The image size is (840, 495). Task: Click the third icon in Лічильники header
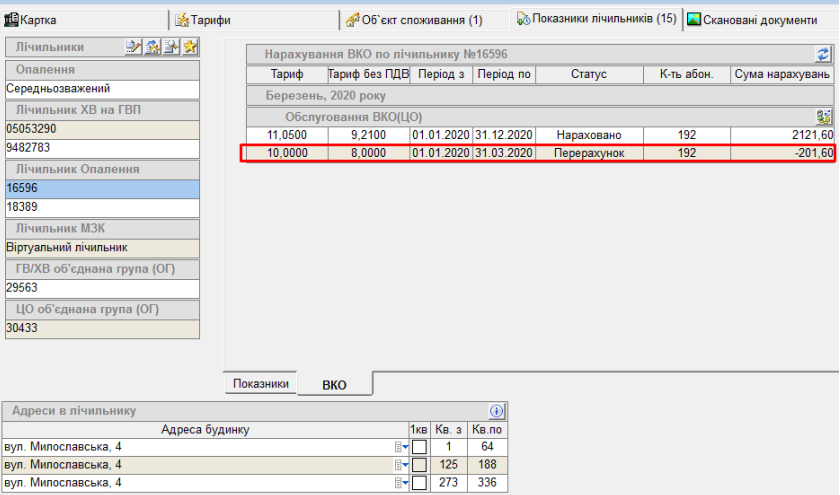click(x=171, y=47)
